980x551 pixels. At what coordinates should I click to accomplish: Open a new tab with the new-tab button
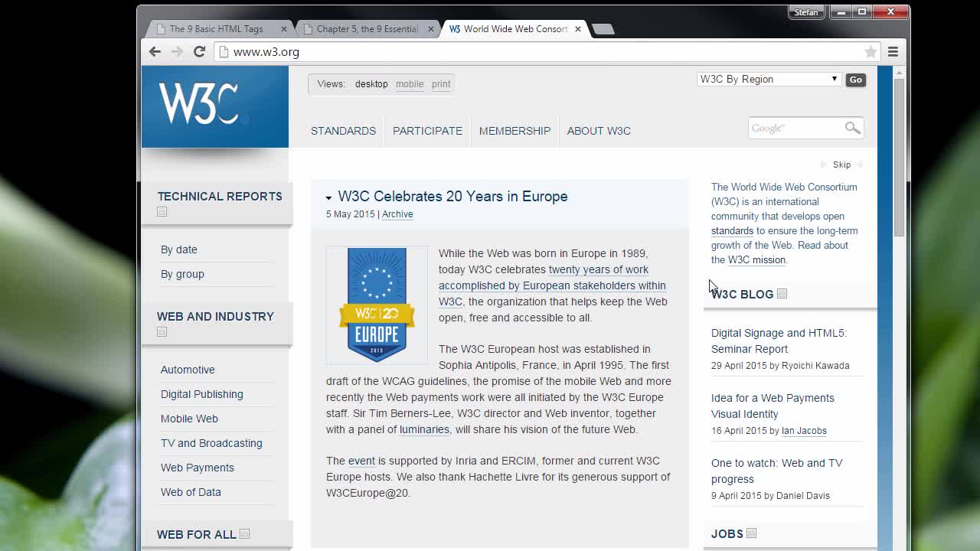click(x=603, y=29)
